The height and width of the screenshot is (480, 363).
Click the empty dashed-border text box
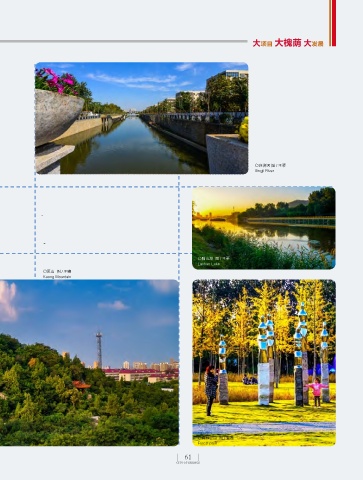pyautogui.click(x=107, y=220)
